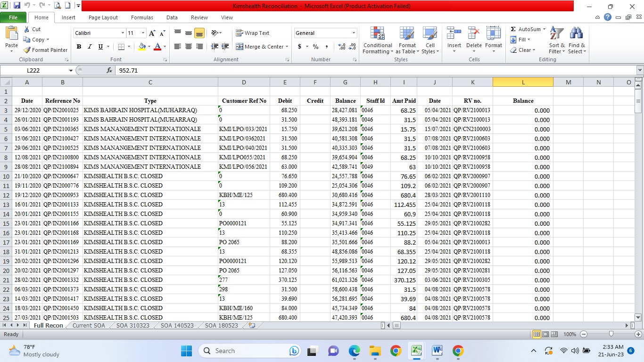Toggle Bottom Align in Alignment group
The image size is (644, 362).
(x=199, y=33)
